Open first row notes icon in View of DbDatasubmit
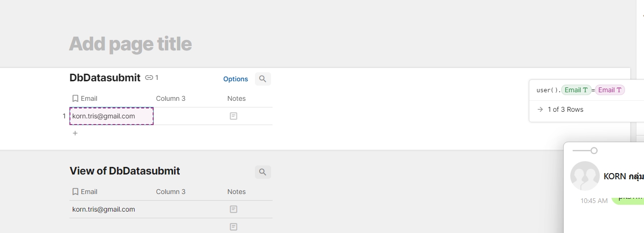Viewport: 644px width, 233px height. (233, 209)
